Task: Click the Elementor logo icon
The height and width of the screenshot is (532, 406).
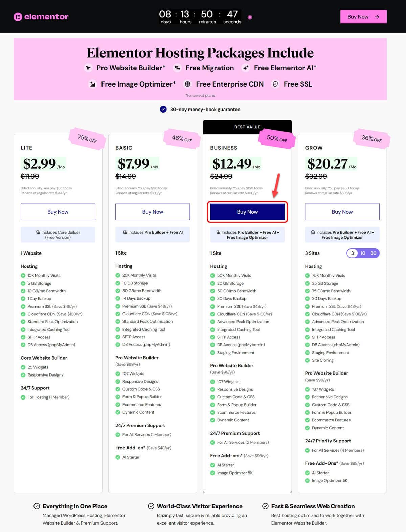Action: tap(18, 17)
